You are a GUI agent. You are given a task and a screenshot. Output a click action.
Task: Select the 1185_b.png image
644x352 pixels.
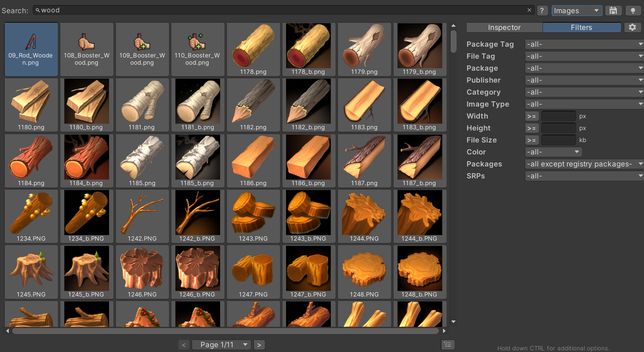pos(198,160)
